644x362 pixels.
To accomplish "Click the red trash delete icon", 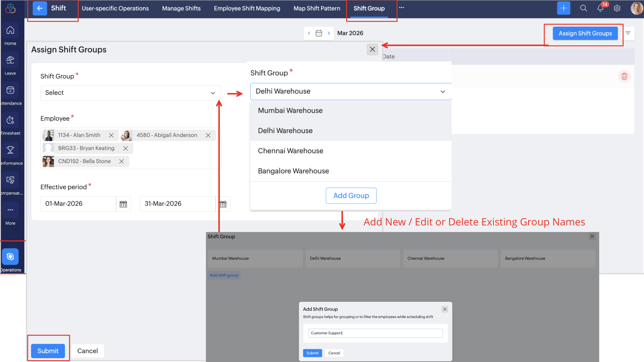I will point(624,76).
